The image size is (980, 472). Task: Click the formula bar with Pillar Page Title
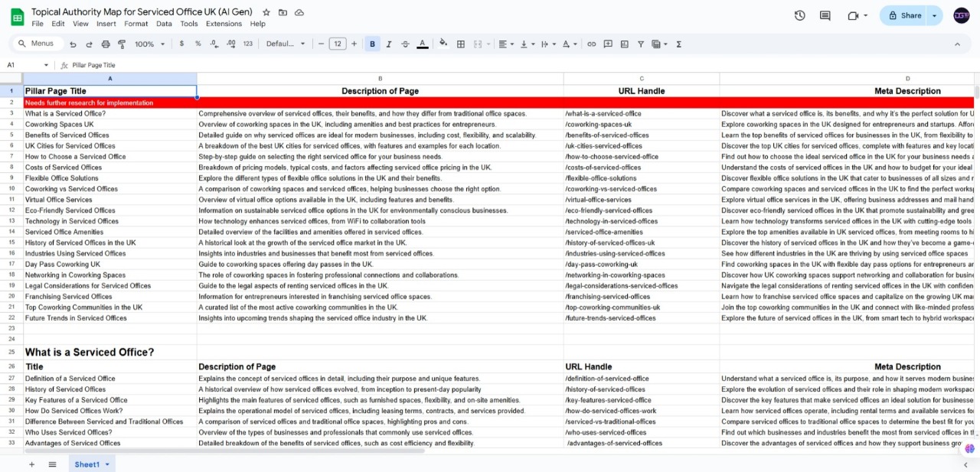pyautogui.click(x=521, y=65)
